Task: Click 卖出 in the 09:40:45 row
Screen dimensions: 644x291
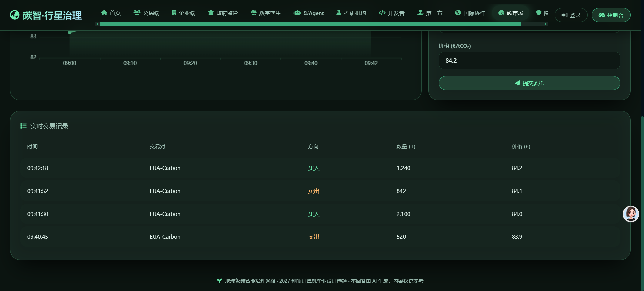Action: [x=314, y=237]
